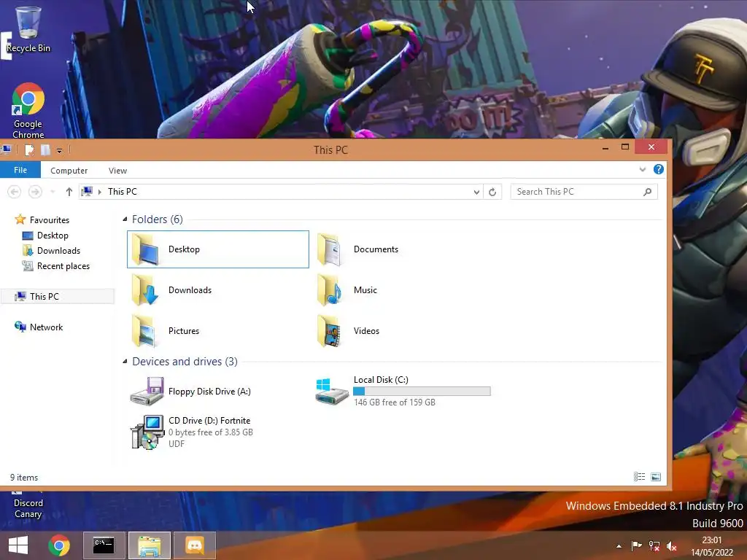This screenshot has height=560, width=747.
Task: Switch to Details view in status bar
Action: pos(639,477)
